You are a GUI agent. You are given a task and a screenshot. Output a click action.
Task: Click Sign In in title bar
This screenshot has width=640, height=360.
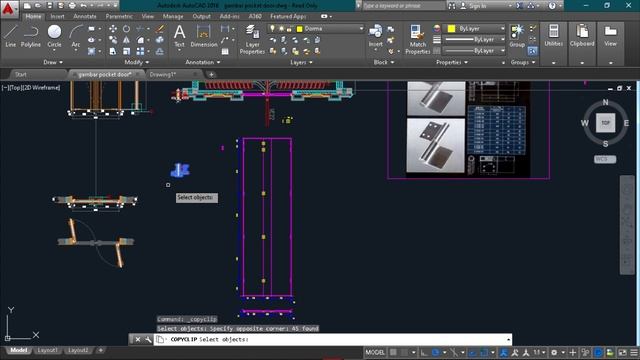click(x=477, y=6)
